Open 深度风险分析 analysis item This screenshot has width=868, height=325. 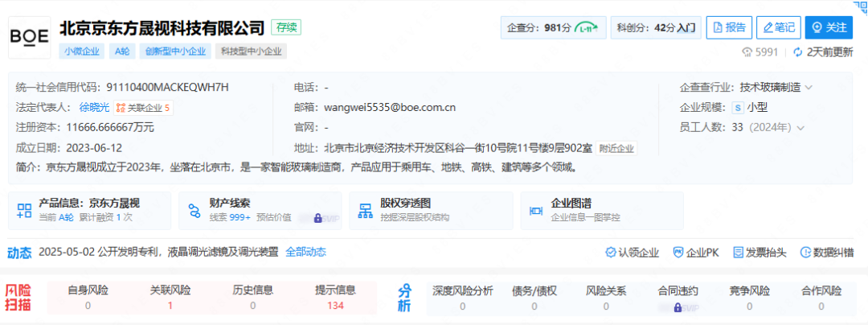[x=462, y=298]
